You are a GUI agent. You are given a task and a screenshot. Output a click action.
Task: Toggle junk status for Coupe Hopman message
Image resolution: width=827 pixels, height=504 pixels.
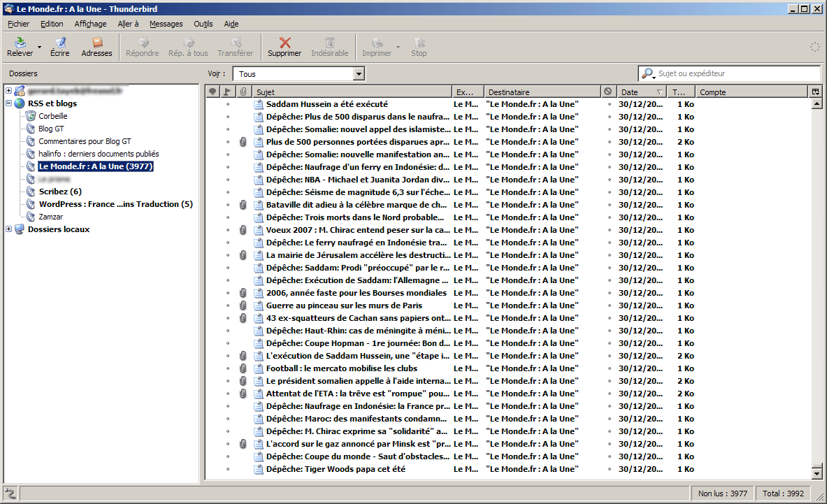click(x=609, y=343)
